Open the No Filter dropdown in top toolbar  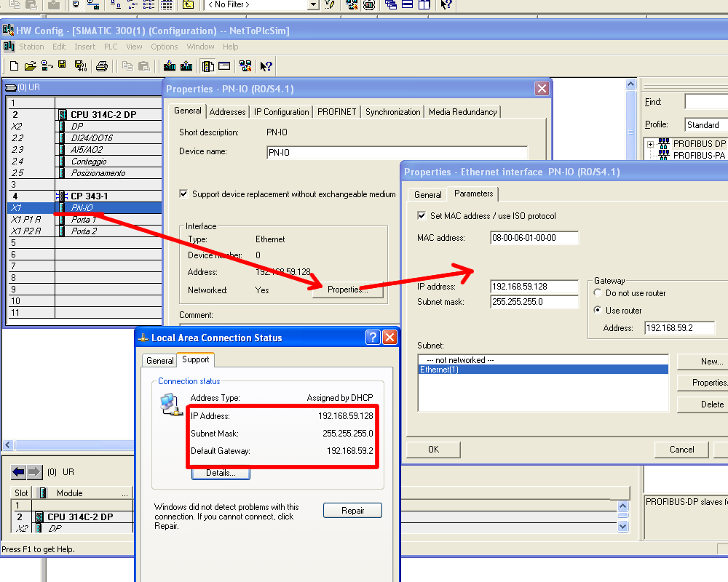point(313,4)
